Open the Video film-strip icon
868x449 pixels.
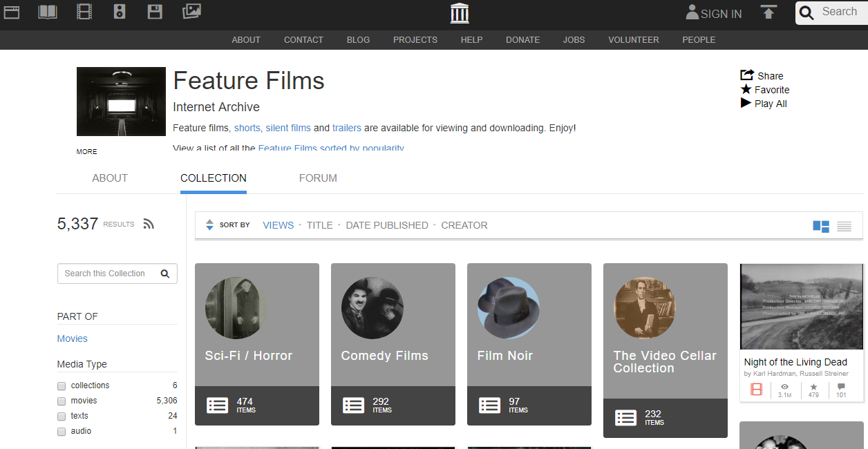pos(84,11)
